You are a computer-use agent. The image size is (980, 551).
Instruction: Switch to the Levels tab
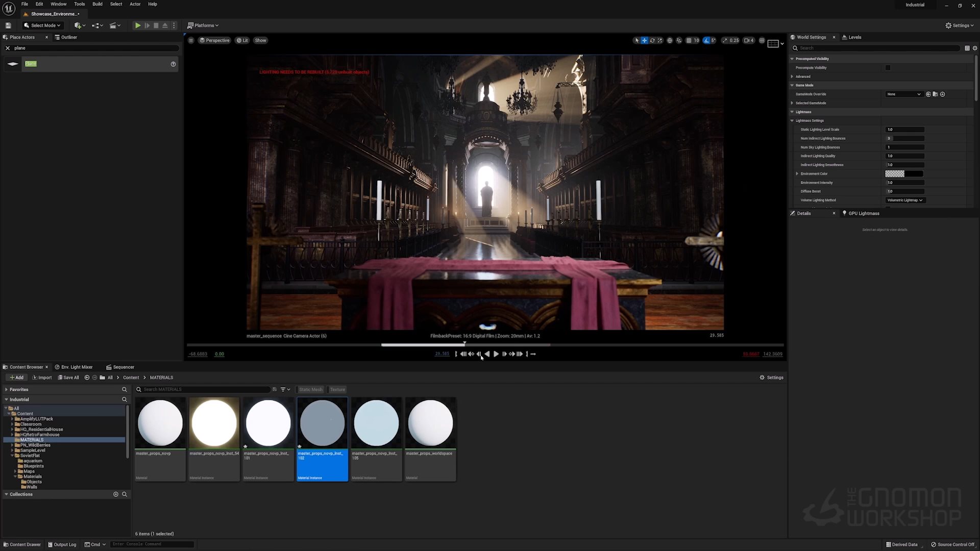(854, 37)
